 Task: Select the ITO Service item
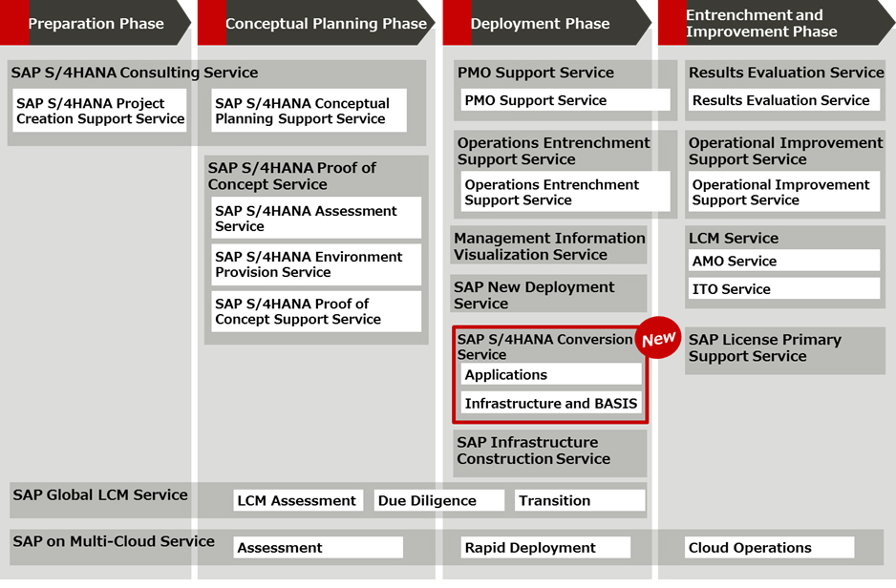(x=783, y=289)
